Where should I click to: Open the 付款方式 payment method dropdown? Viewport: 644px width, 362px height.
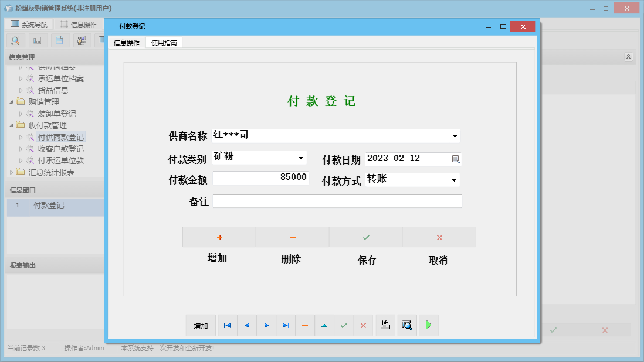[x=454, y=180]
